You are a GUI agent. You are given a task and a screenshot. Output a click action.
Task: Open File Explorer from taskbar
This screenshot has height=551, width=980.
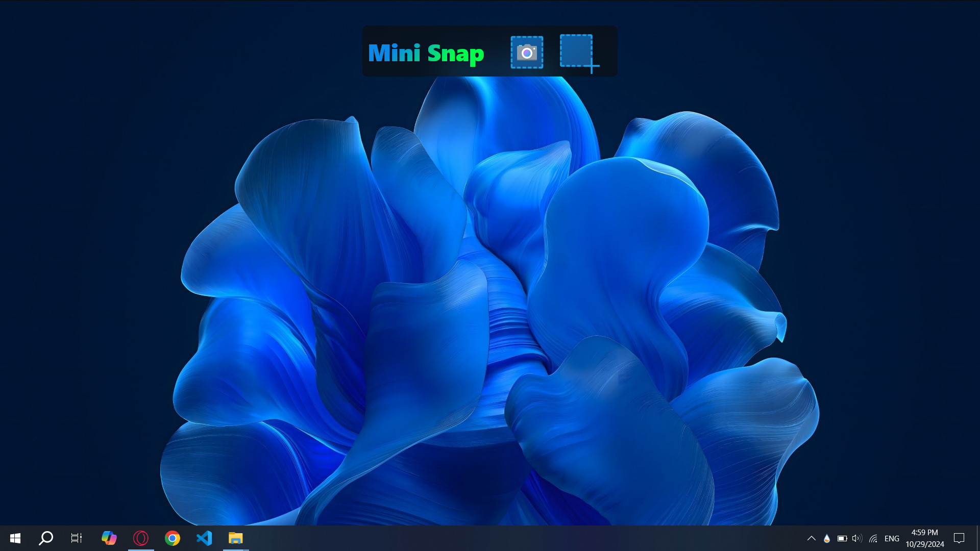point(236,538)
